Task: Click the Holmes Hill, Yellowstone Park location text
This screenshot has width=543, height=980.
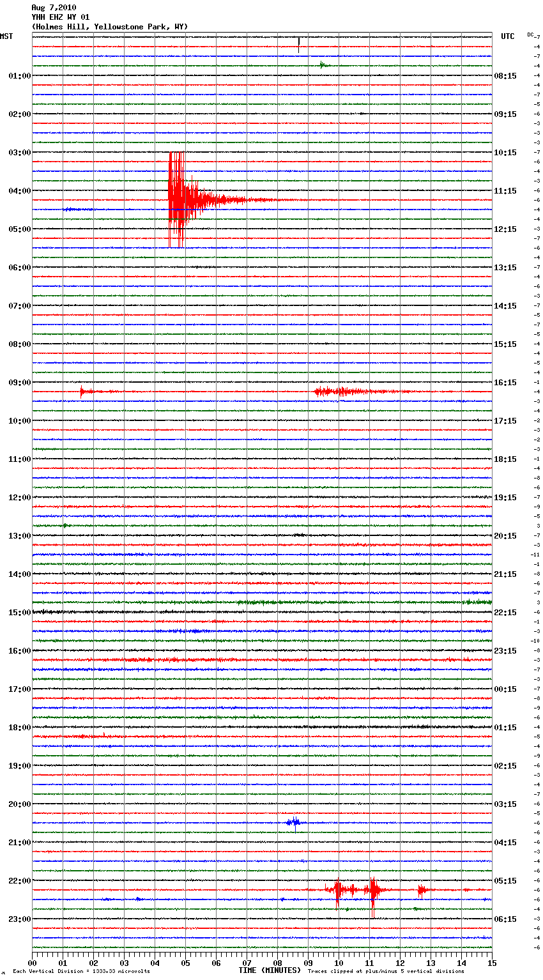Action: point(110,27)
